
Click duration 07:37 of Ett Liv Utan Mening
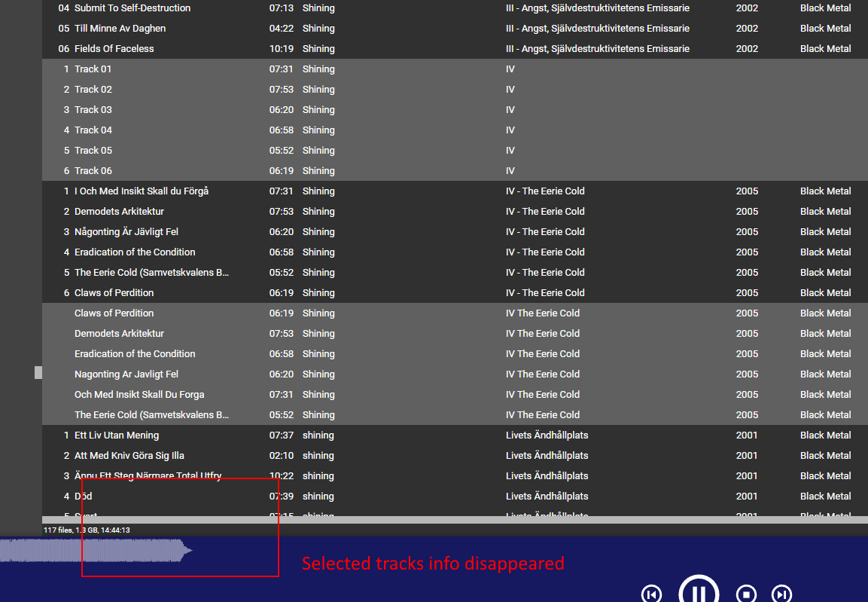[282, 435]
